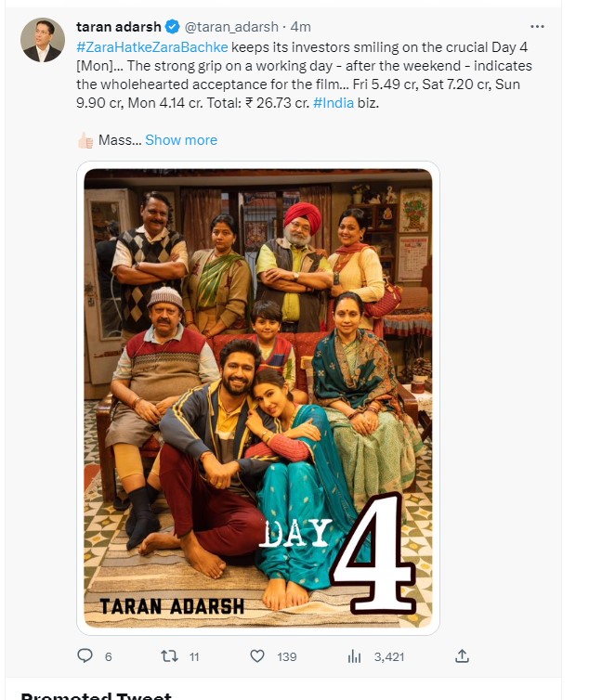The width and height of the screenshot is (589, 700).
Task: Retweet using the retweet arrows icon
Action: 169,656
